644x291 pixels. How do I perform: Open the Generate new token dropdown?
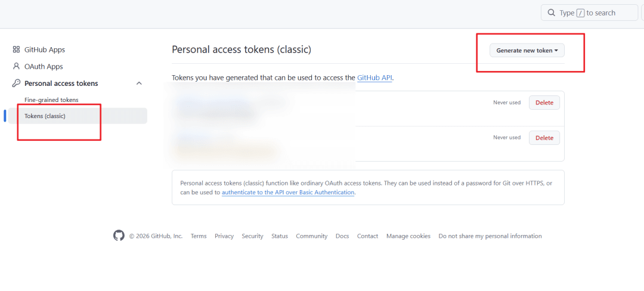(527, 51)
